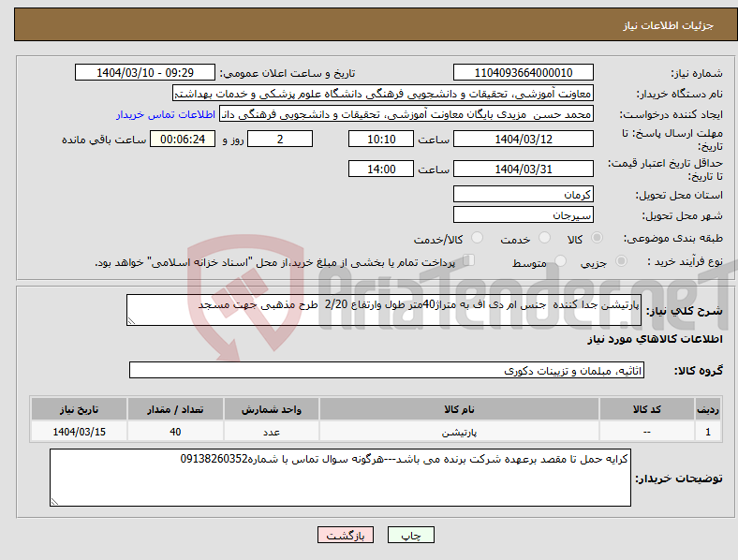Click the goods group field اثاثیه، مبلمان
Viewport: 738px width, 560px height.
click(x=387, y=370)
